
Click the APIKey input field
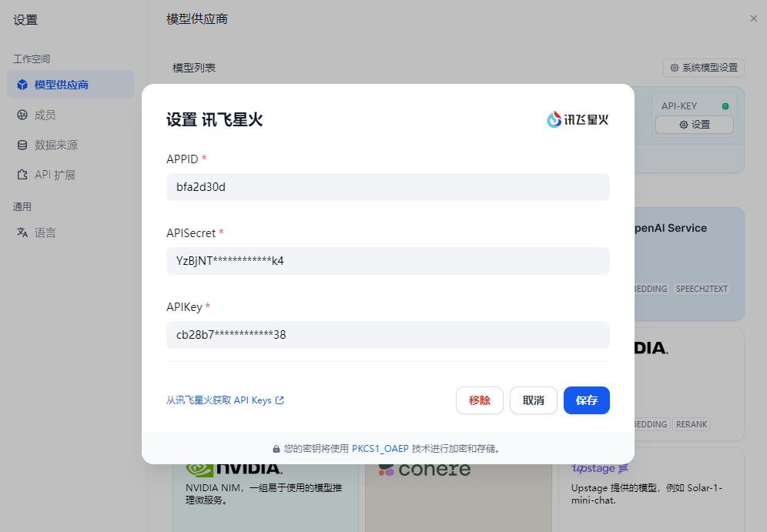pos(388,335)
